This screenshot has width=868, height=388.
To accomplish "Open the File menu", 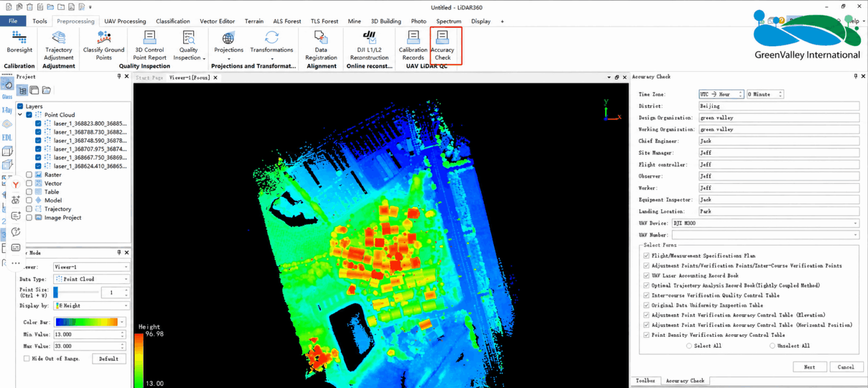I will [x=13, y=21].
